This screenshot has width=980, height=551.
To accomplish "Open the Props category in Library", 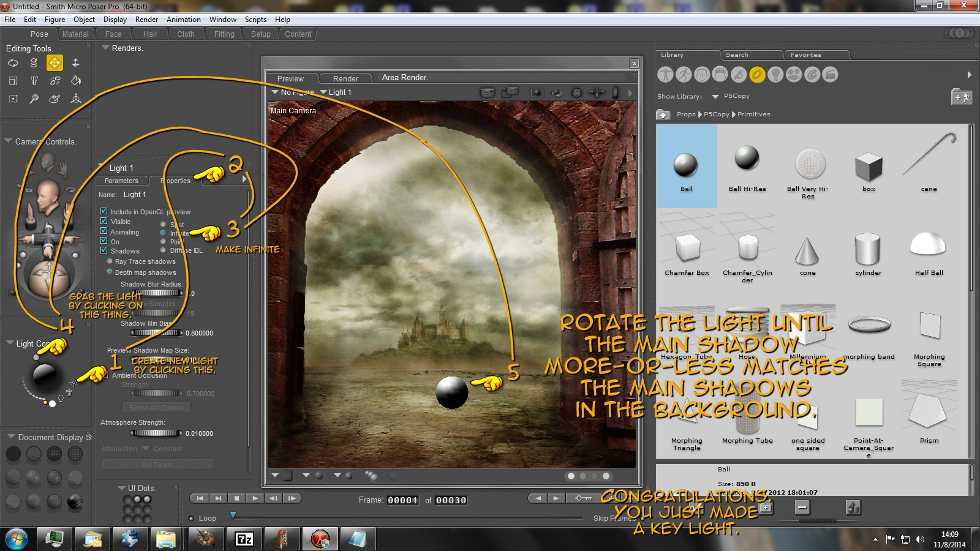I will pos(757,75).
